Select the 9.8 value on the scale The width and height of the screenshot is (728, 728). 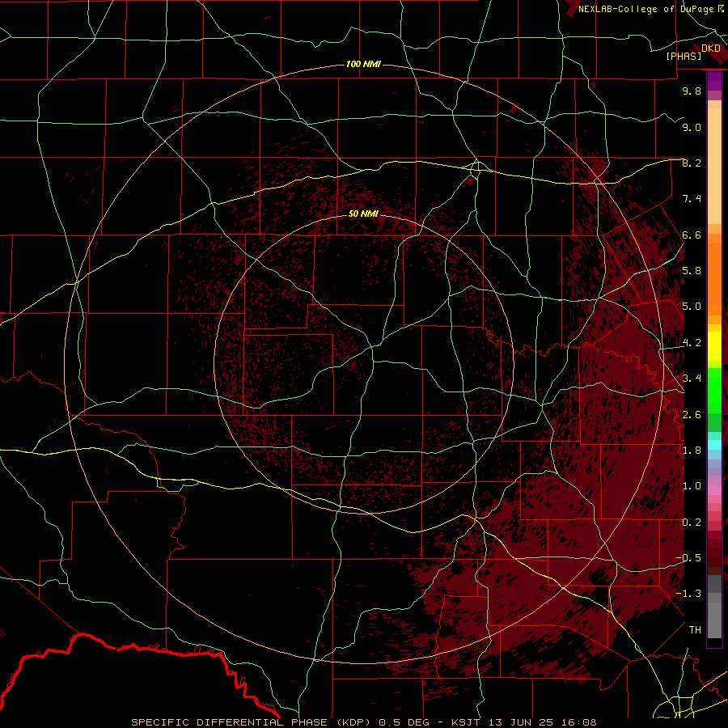(692, 91)
